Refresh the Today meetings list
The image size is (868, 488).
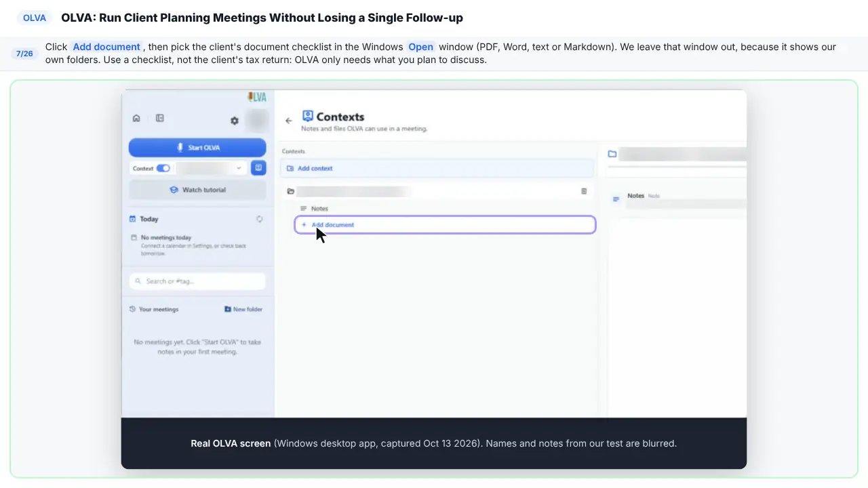pos(259,219)
